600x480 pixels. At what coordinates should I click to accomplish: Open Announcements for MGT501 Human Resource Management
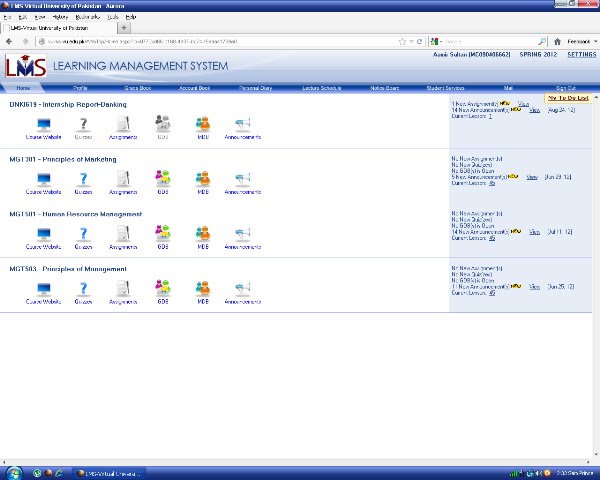pyautogui.click(x=243, y=238)
